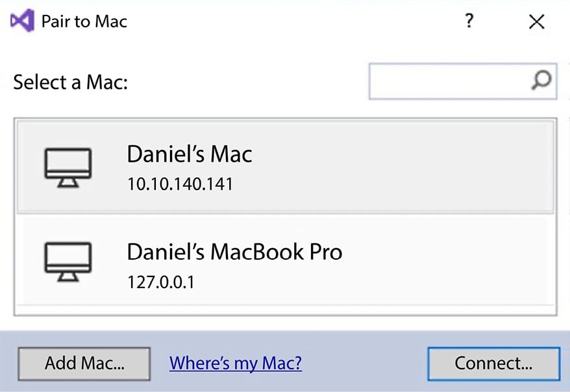Click the IP address 10.10.140.141
Image resolution: width=570 pixels, height=392 pixels.
(180, 184)
